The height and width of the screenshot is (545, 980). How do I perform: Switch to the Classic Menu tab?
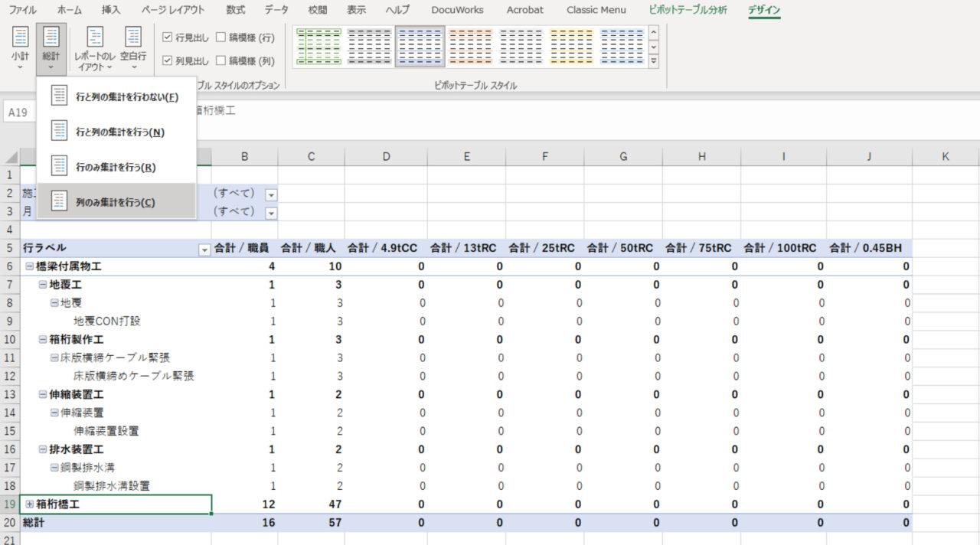coord(596,10)
